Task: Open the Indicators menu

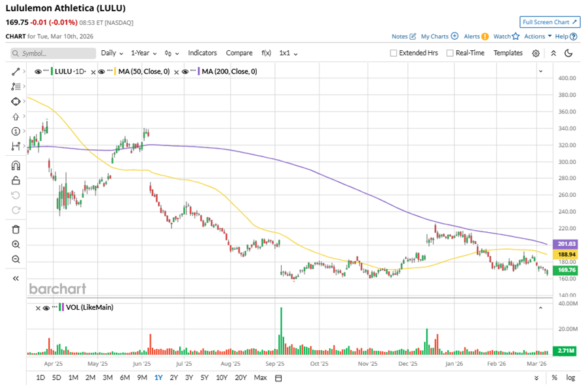Action: point(203,53)
